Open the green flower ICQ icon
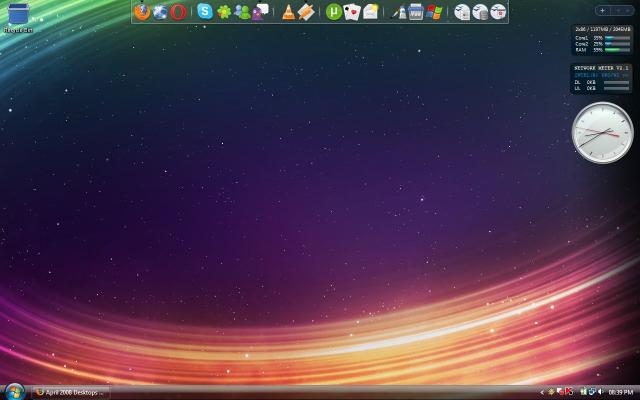 coord(224,12)
